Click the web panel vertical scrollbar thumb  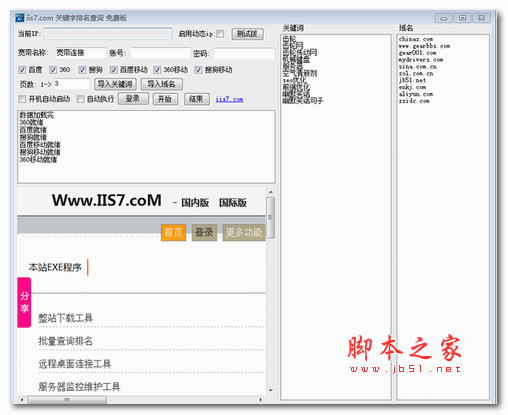tap(271, 217)
